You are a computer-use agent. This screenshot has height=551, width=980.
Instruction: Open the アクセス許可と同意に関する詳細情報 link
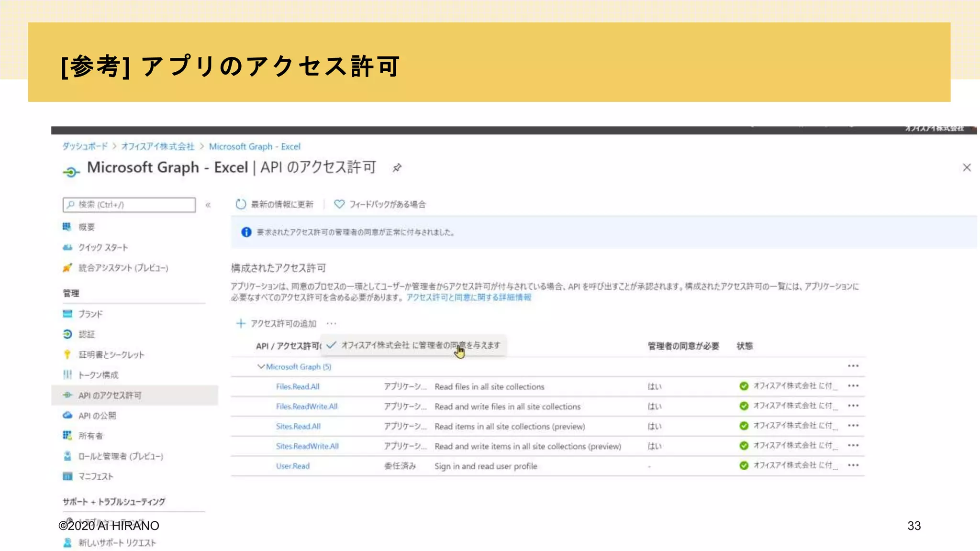pos(468,298)
